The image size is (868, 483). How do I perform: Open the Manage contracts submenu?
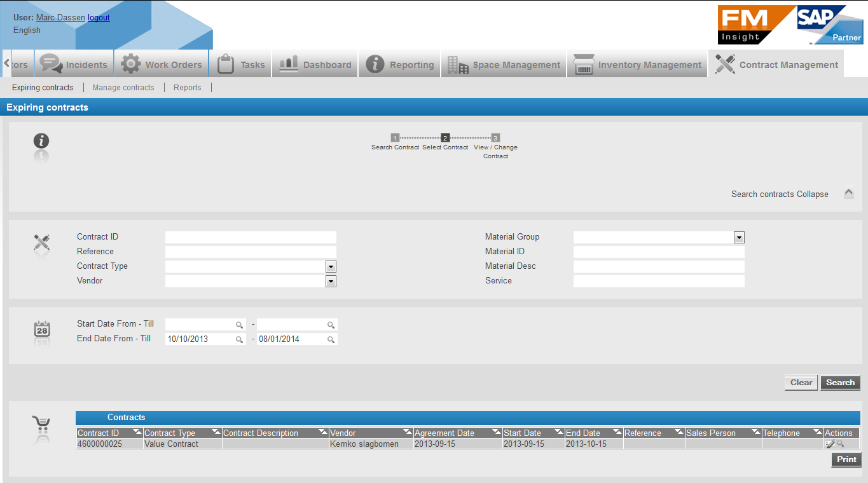click(x=123, y=88)
